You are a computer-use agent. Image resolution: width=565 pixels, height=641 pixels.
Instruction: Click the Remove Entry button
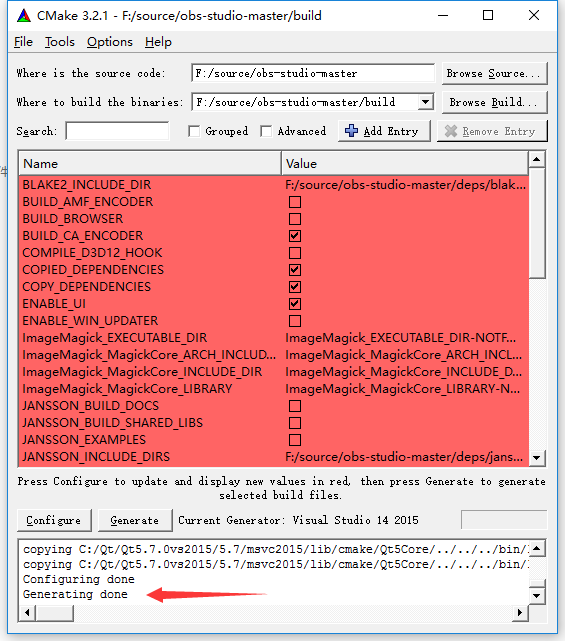(492, 131)
